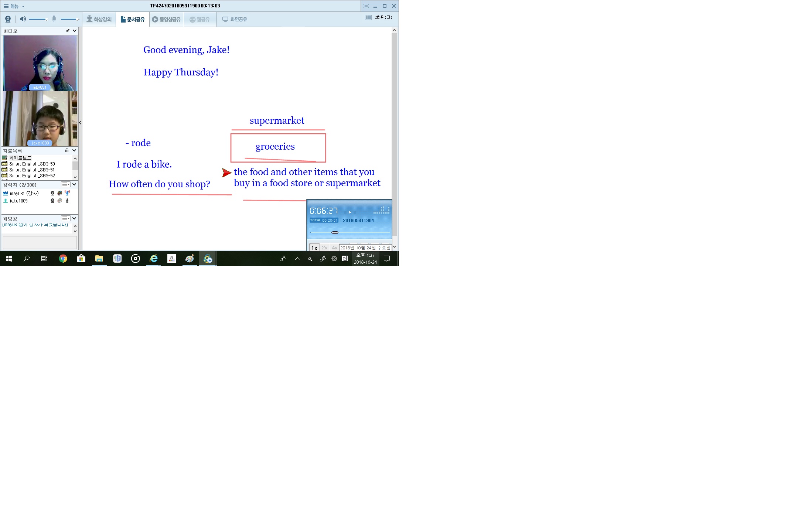
Task: Open the 메뉴 menu button
Action: [x=14, y=6]
